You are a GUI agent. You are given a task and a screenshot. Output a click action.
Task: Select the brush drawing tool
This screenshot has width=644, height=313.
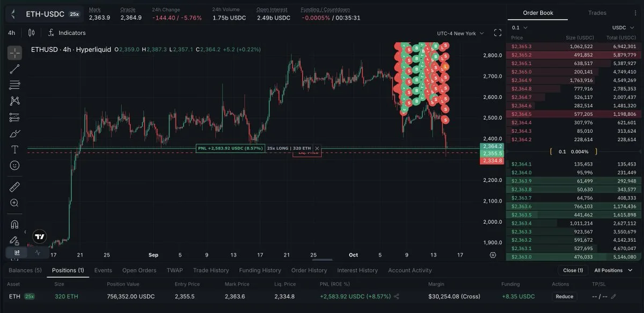click(x=14, y=133)
